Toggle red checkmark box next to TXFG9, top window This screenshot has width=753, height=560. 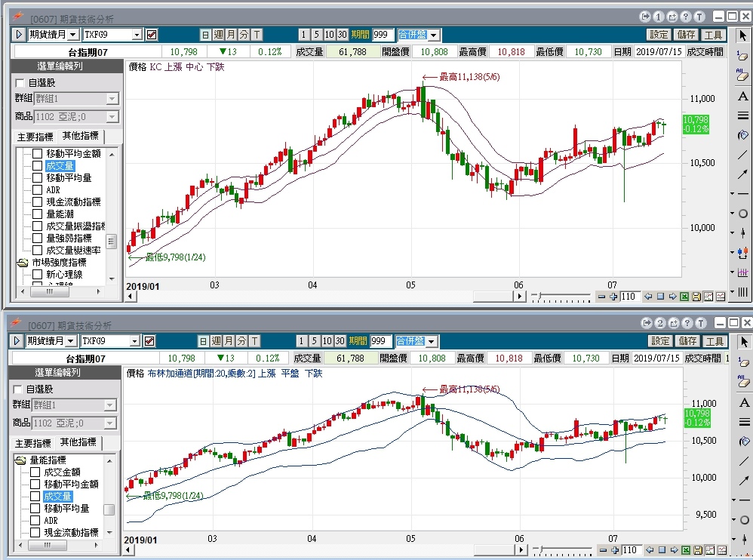point(151,35)
